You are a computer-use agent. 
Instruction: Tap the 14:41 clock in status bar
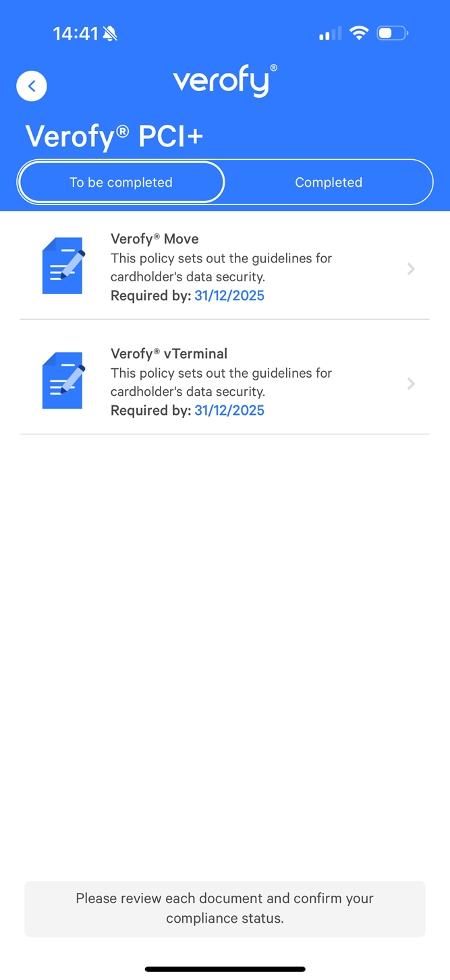pos(76,34)
